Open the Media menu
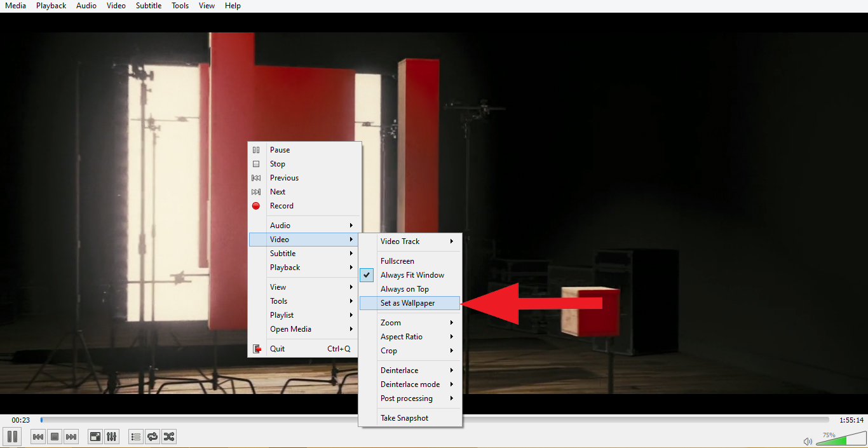The image size is (868, 448). coord(15,6)
